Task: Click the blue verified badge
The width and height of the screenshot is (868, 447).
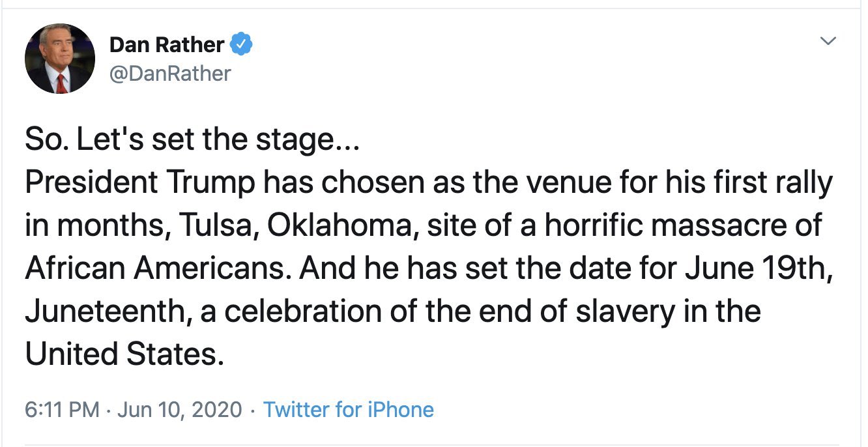Action: [243, 45]
